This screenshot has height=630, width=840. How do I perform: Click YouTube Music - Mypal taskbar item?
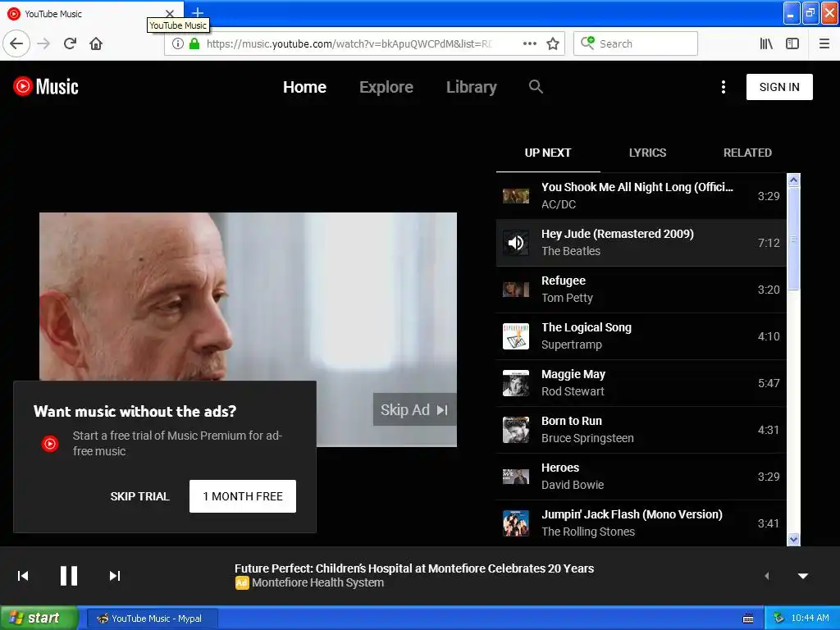tap(152, 619)
